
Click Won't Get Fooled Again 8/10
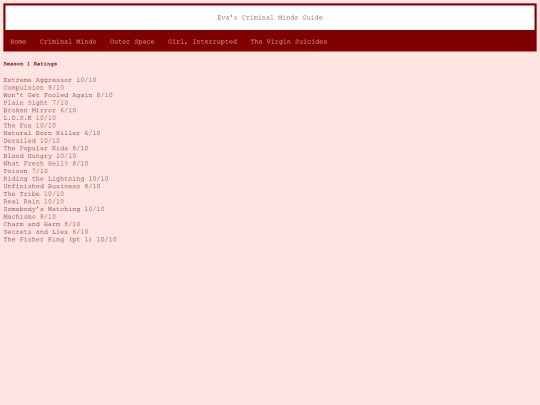58,95
